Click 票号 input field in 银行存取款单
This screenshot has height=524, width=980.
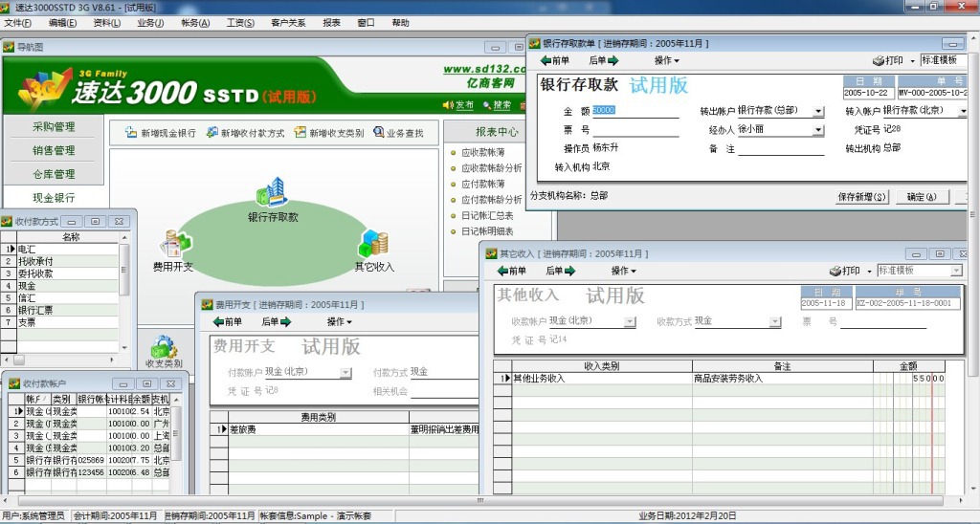[x=635, y=130]
